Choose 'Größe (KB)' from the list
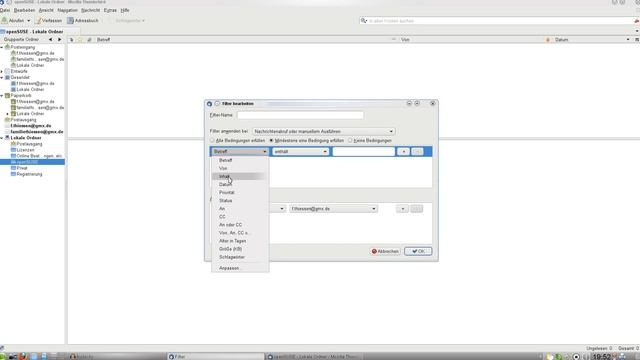This screenshot has width=640, height=360. [240, 249]
